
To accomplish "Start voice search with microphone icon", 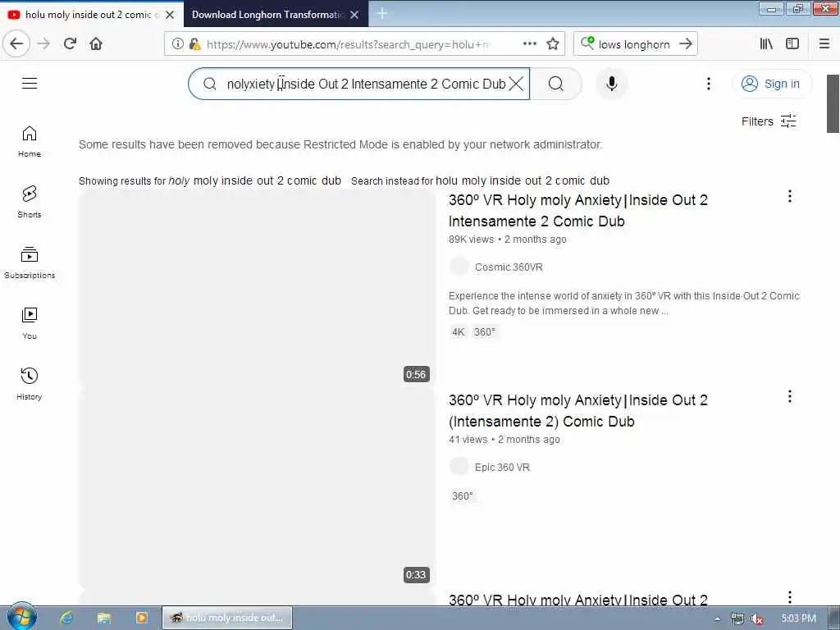I will pyautogui.click(x=611, y=84).
